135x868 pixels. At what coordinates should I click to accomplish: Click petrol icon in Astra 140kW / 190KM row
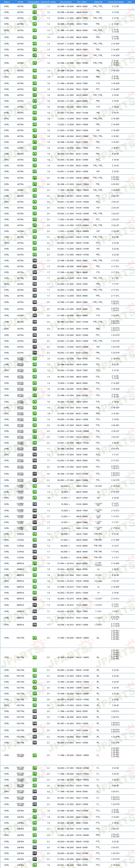[35, 196]
